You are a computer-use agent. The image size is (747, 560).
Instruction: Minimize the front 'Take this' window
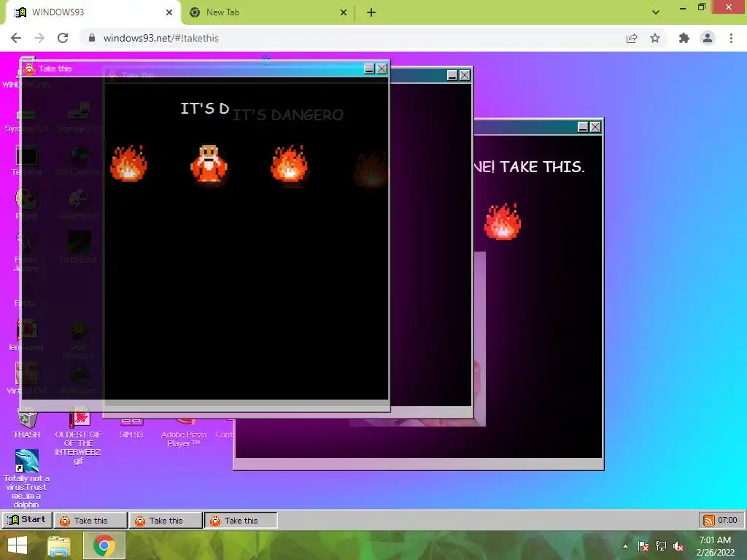(x=369, y=69)
